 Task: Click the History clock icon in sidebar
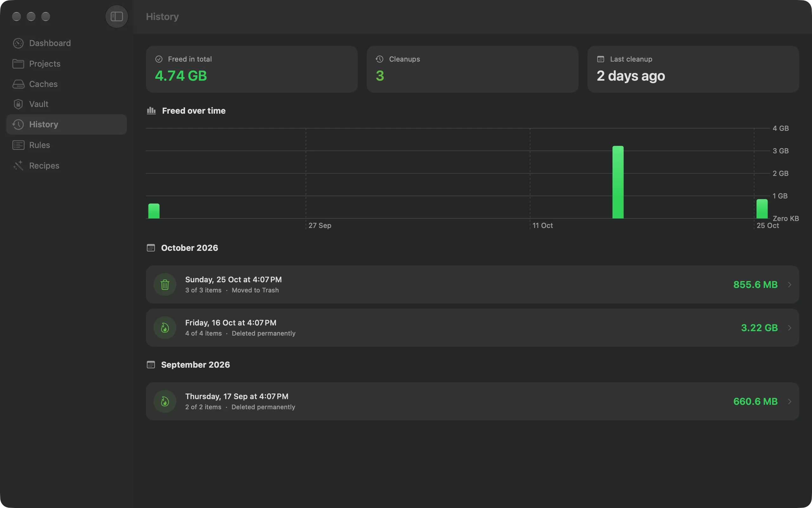18,124
